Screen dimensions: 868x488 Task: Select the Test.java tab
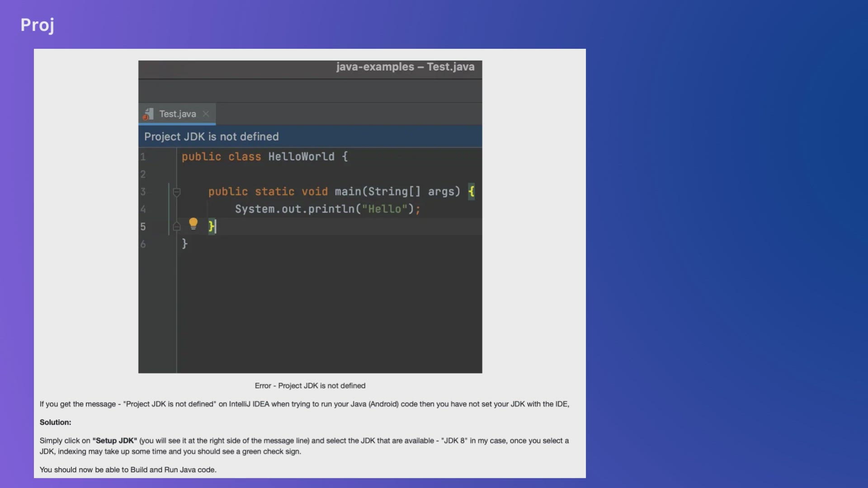coord(177,114)
